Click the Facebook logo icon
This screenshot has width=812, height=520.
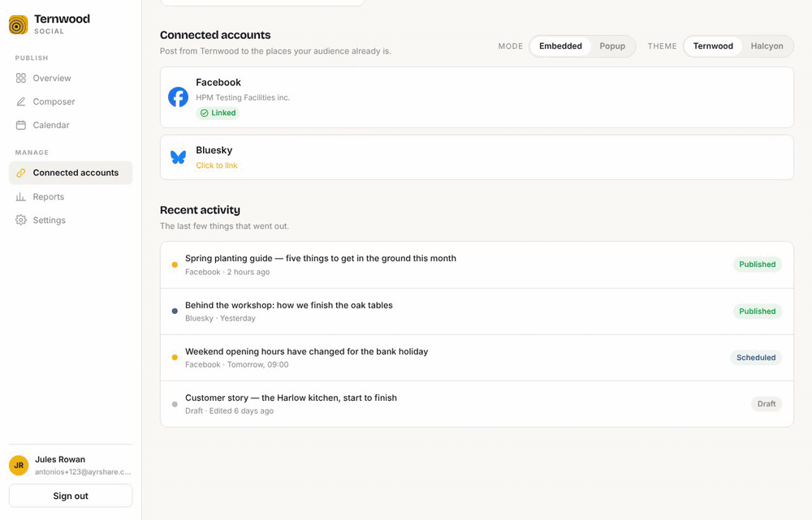[178, 97]
